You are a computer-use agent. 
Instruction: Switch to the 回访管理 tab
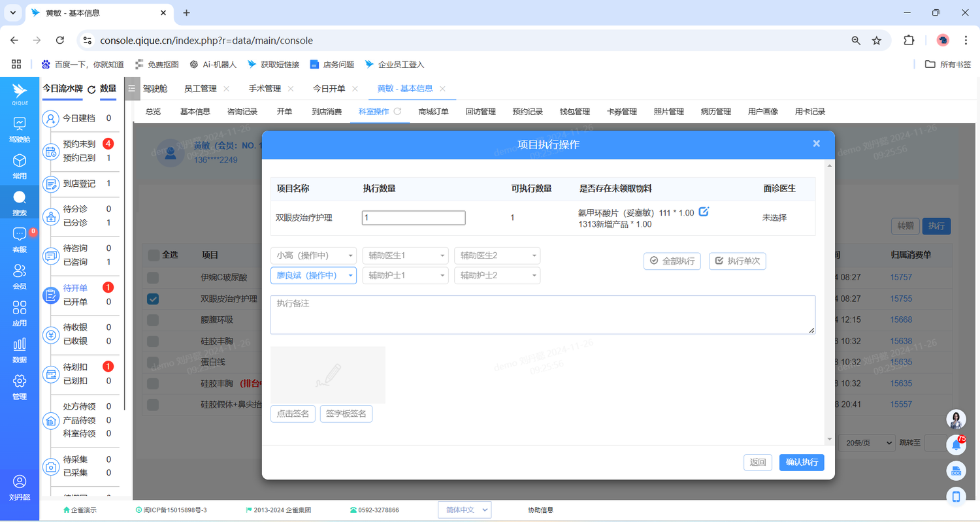pos(480,112)
